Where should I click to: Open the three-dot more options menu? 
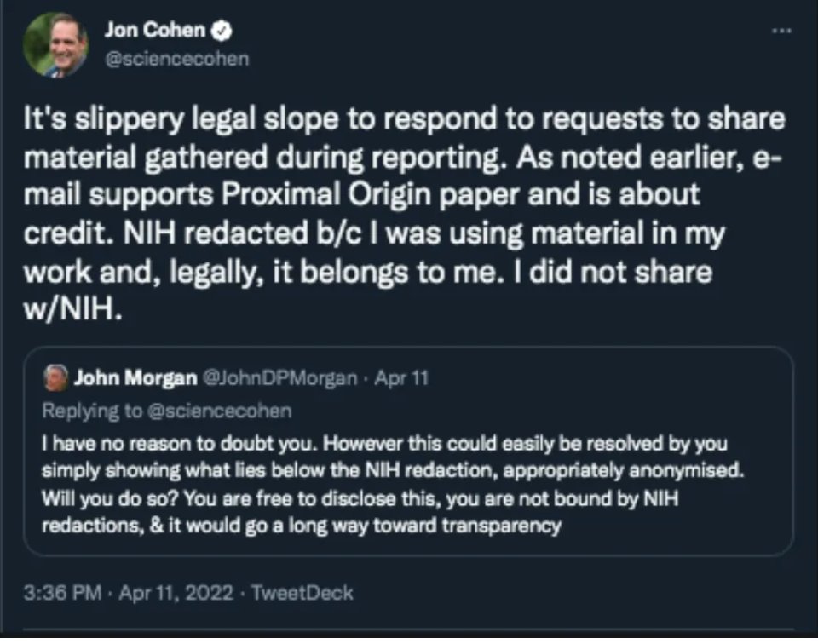[781, 30]
